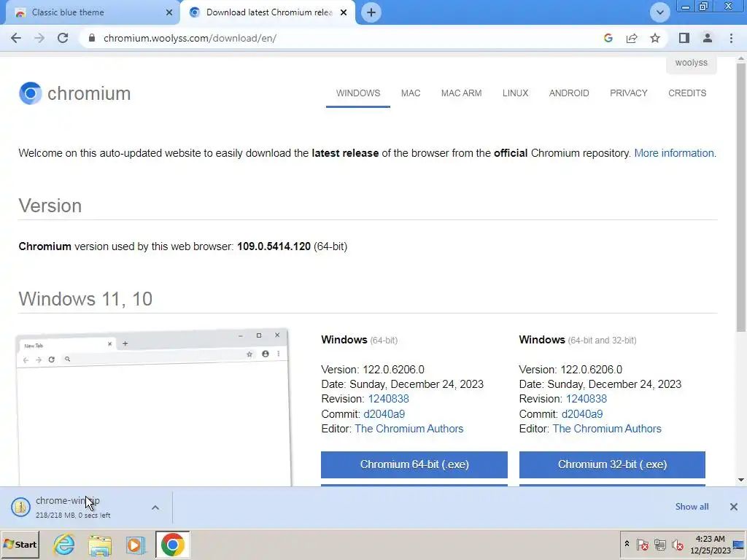Open 32-bit column The Chromium Authors link
Screen dimensions: 747x560
[607, 429]
